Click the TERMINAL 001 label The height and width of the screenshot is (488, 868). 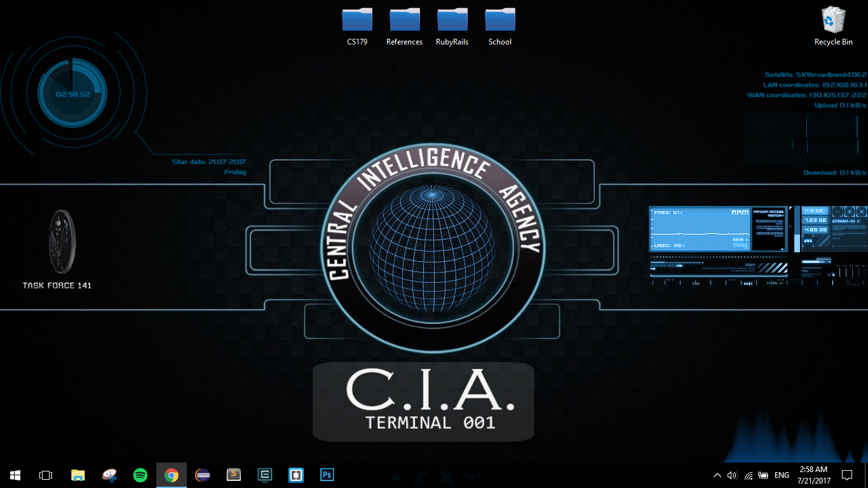(x=431, y=422)
